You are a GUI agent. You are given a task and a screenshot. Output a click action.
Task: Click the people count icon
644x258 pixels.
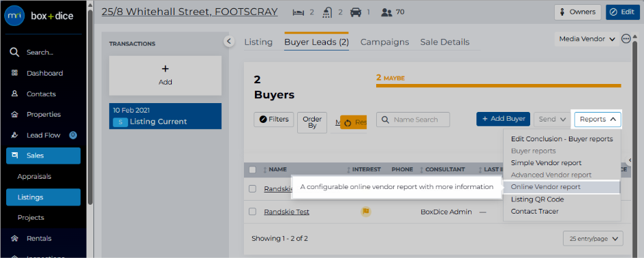tap(386, 12)
